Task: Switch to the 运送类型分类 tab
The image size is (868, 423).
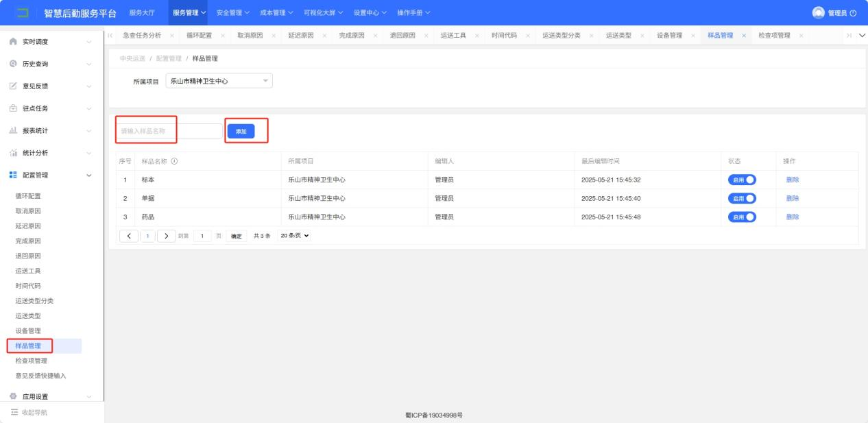Action: coord(561,36)
